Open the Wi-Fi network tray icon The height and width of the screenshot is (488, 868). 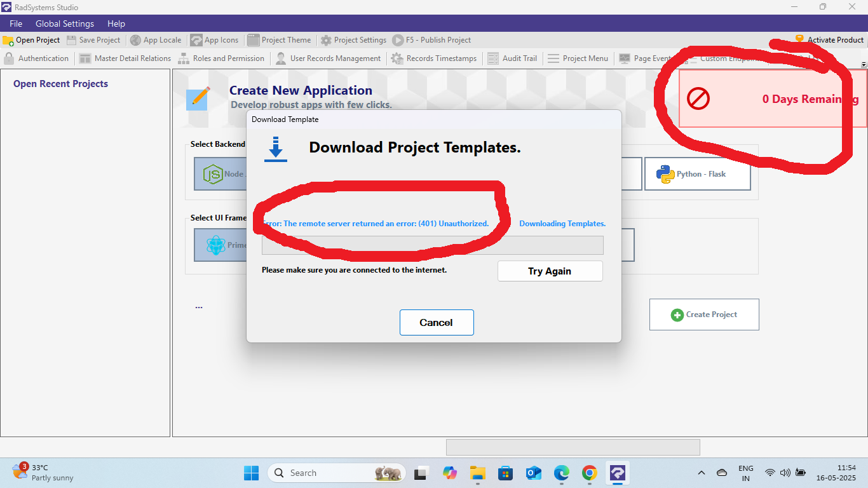[770, 473]
